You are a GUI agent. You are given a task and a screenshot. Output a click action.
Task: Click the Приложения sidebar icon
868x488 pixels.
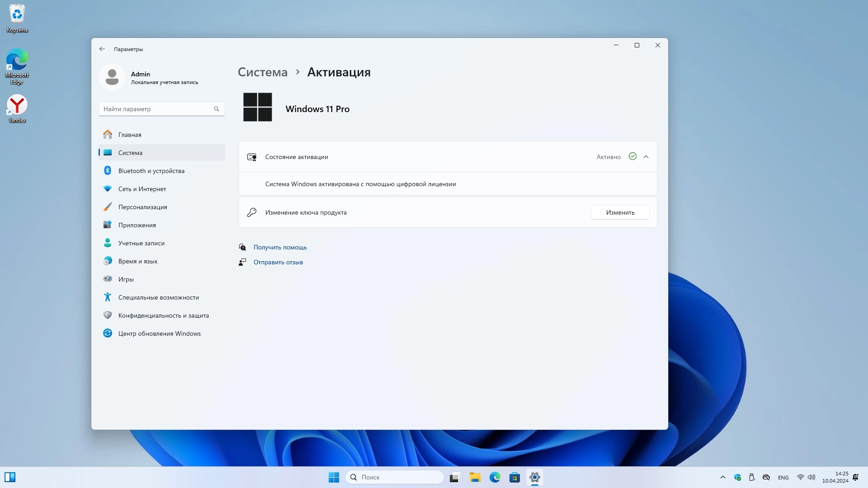coord(108,225)
